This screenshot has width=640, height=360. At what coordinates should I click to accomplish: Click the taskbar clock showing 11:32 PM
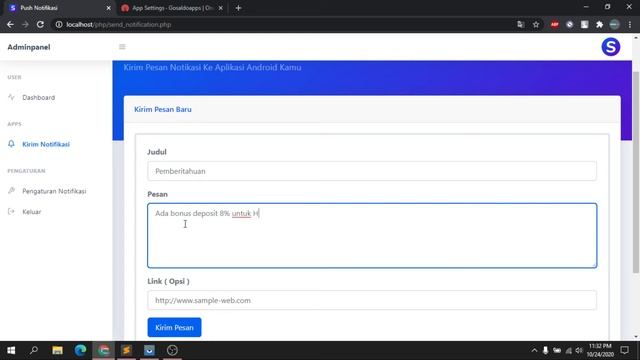coord(600,350)
